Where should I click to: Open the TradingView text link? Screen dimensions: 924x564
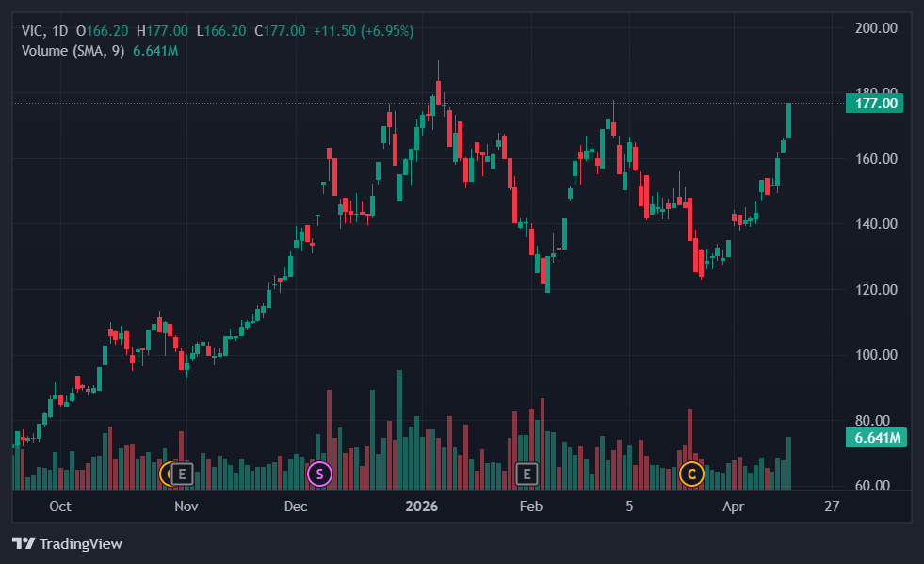click(81, 544)
